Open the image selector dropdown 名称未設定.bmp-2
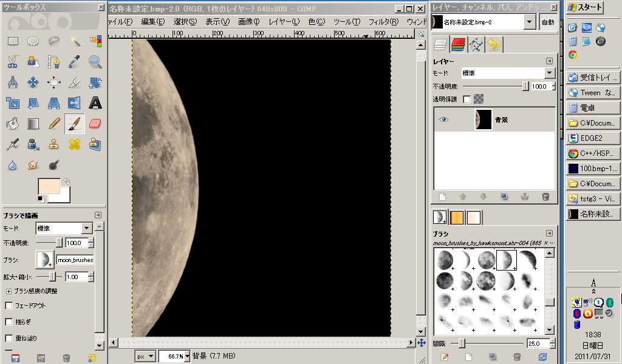Screen dimensions: 622x364 point(529,22)
